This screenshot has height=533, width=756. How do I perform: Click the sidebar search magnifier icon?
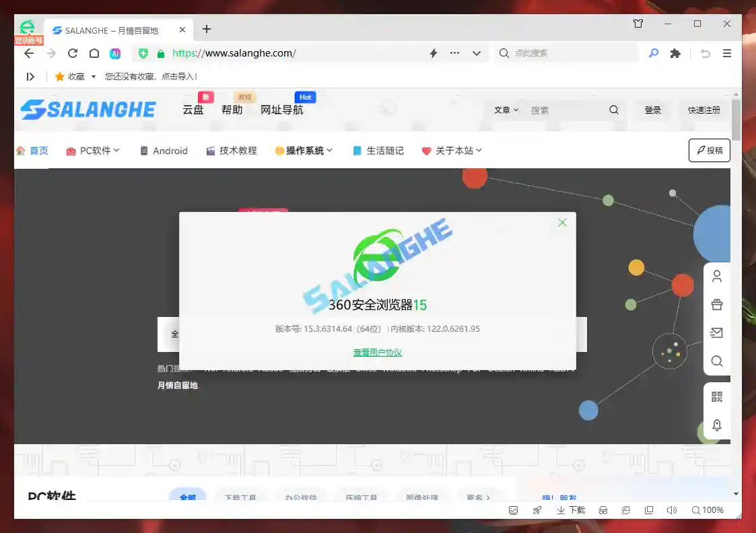(717, 361)
